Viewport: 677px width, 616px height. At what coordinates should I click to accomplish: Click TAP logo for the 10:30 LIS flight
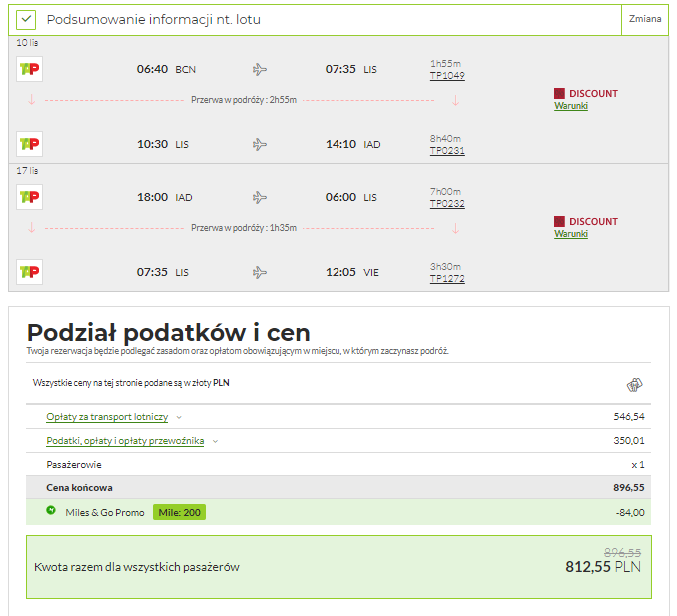[x=29, y=144]
